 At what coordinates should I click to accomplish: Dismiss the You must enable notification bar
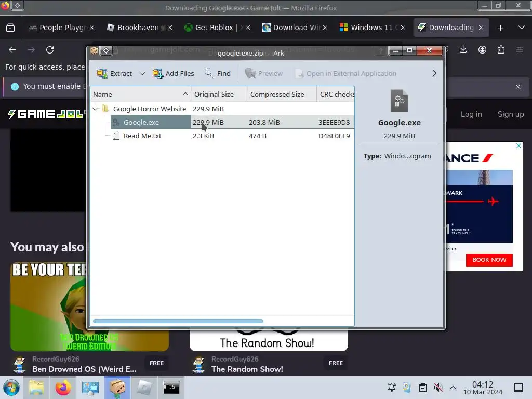518,87
